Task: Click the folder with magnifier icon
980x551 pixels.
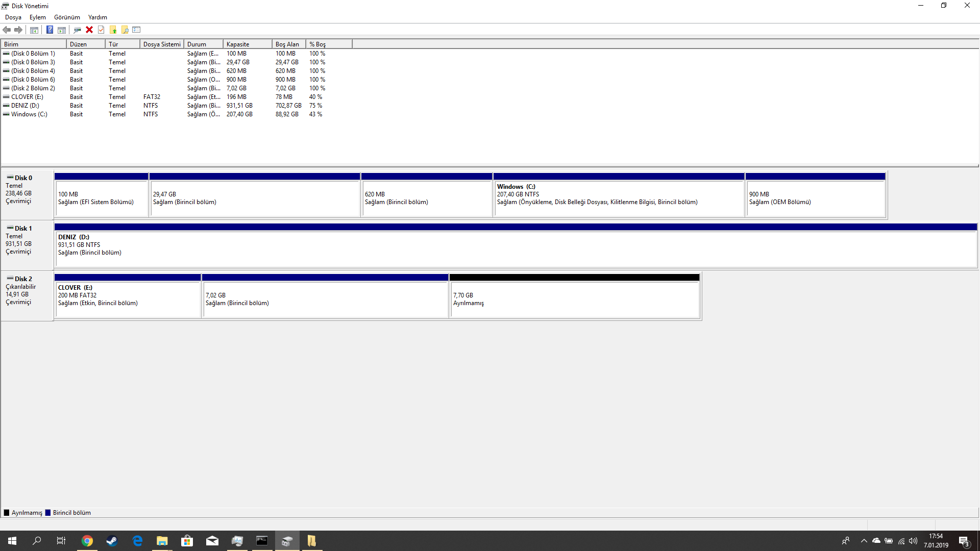Action: pos(125,30)
